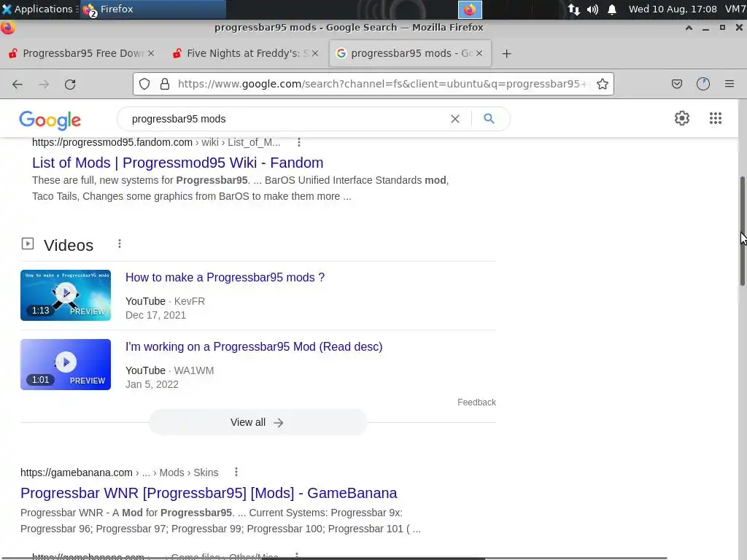Screen dimensions: 747x560
Task: Open Firefox account profile icon
Action: (x=703, y=85)
